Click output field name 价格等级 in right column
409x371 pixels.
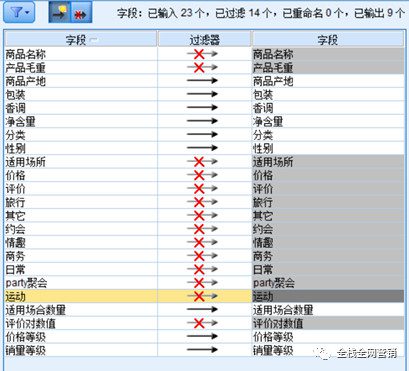273,337
